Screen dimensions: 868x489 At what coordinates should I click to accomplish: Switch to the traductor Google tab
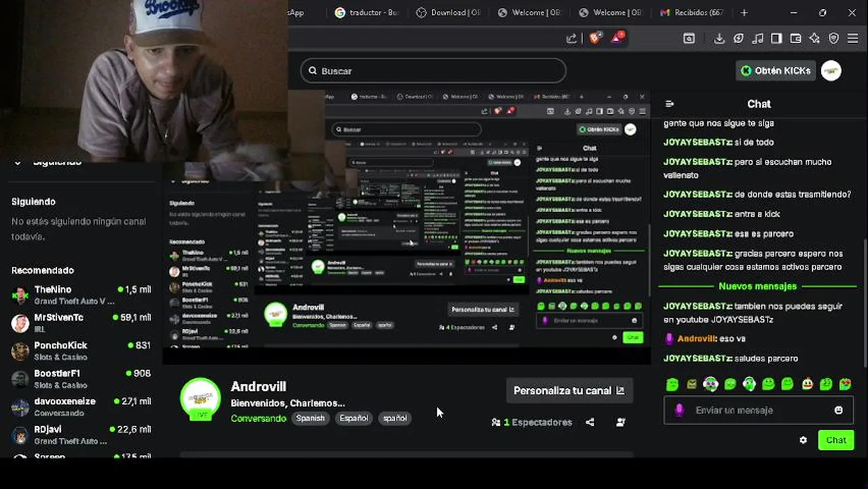(x=367, y=12)
